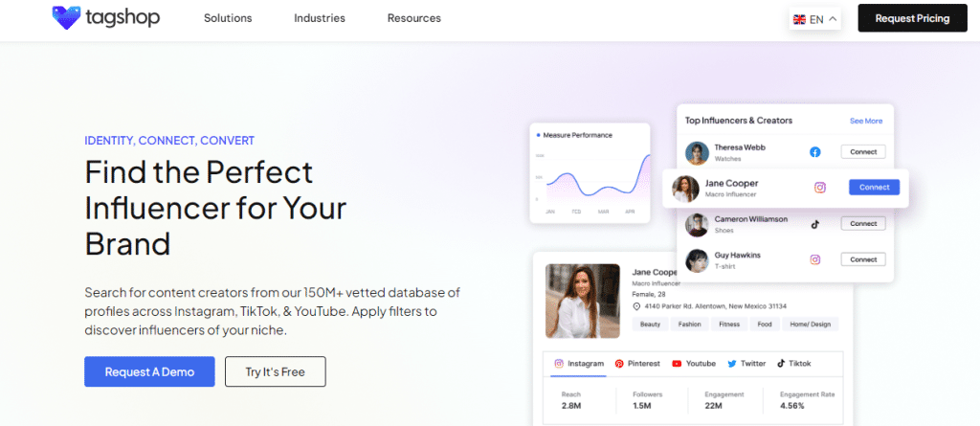The height and width of the screenshot is (426, 980).
Task: Click the UK flag language icon
Action: [799, 19]
